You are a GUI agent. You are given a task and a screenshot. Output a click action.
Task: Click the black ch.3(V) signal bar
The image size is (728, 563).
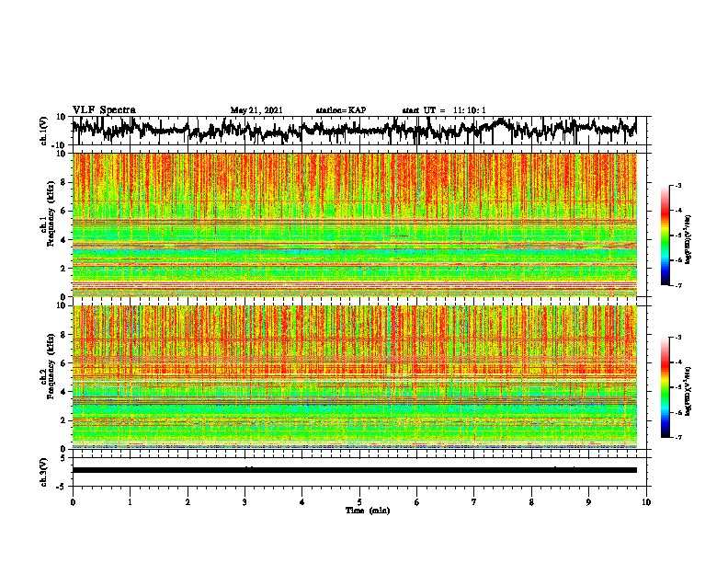pos(354,470)
